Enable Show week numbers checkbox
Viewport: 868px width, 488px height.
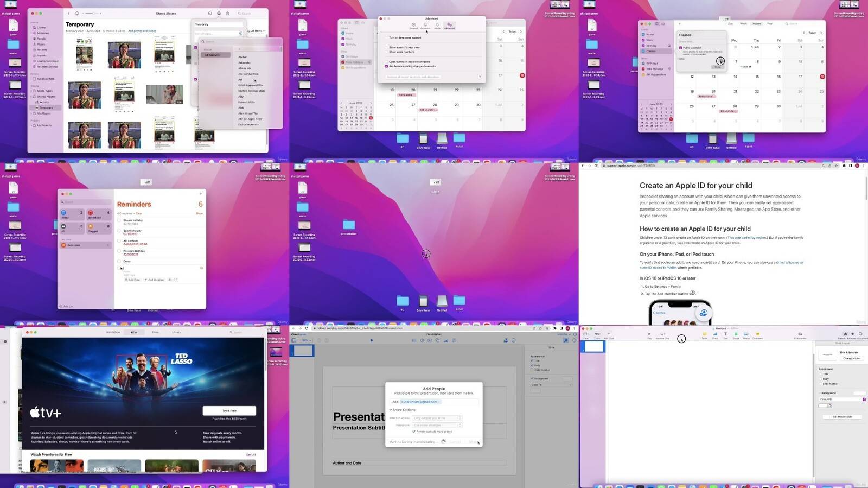tap(387, 52)
